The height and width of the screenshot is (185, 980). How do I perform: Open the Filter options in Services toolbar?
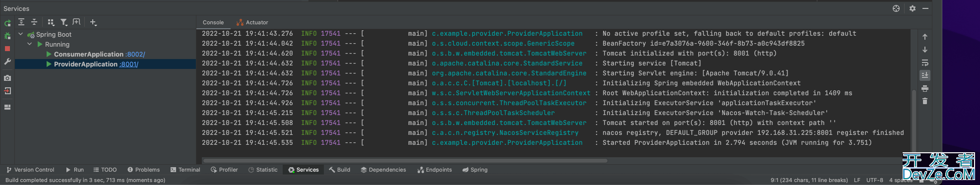(x=64, y=22)
